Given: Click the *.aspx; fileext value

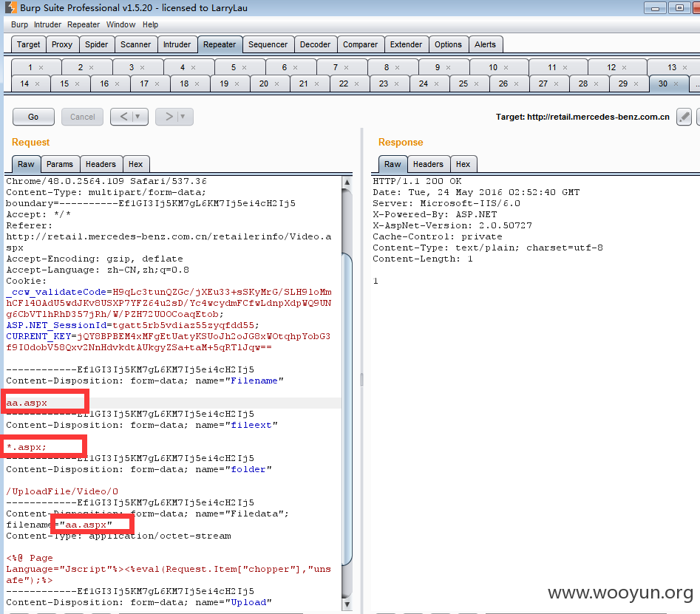Looking at the screenshot, I should [x=27, y=447].
